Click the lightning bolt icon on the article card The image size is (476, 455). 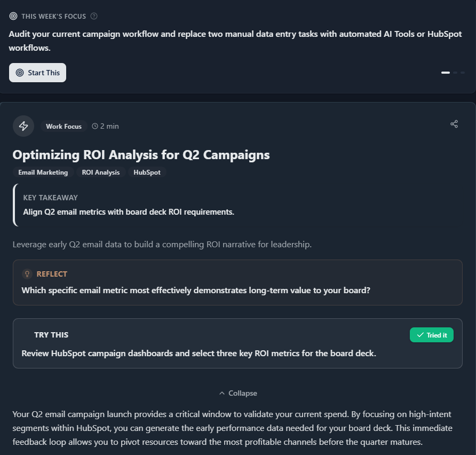click(x=23, y=126)
